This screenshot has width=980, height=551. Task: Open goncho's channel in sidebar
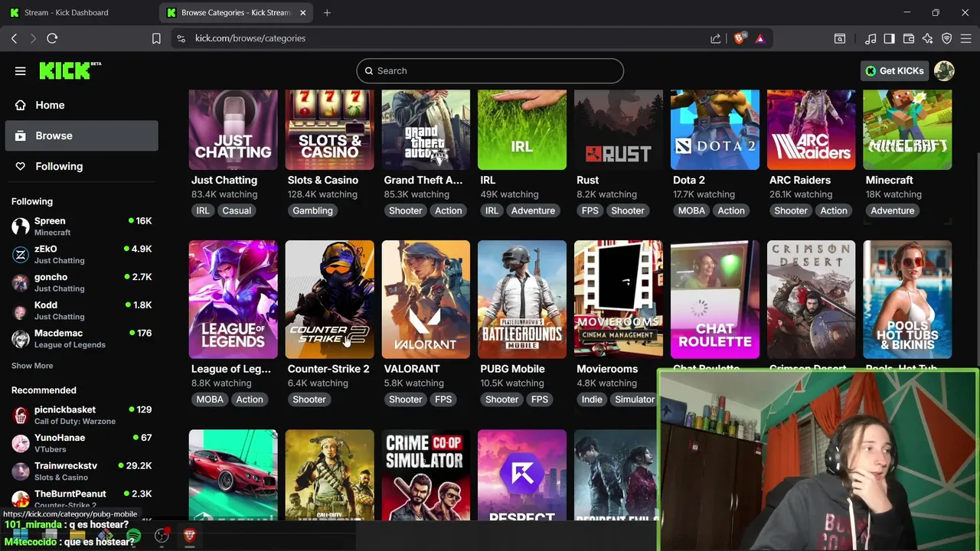pos(81,282)
